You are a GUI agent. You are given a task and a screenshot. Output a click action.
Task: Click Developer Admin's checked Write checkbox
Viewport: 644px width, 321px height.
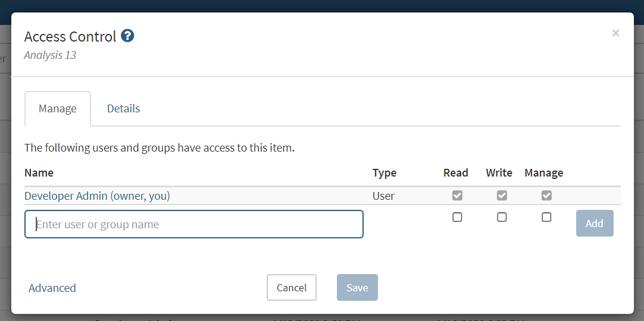[x=502, y=196]
